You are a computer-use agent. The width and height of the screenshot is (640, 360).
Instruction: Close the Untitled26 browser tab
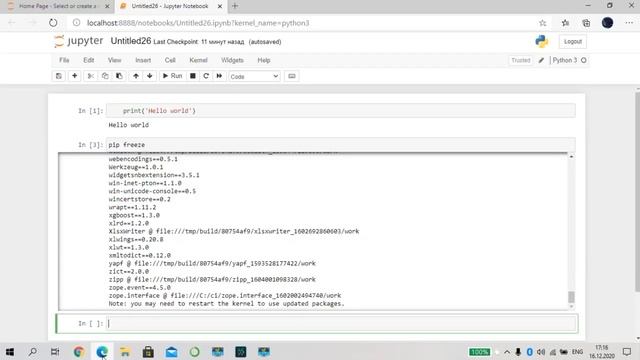(x=220, y=6)
